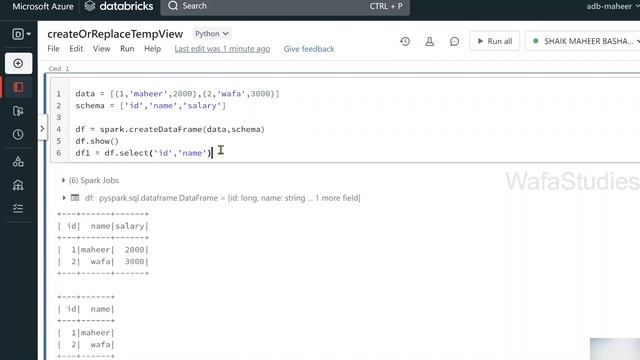Click code line 1 starting with data =
640x360 pixels.
(177, 94)
